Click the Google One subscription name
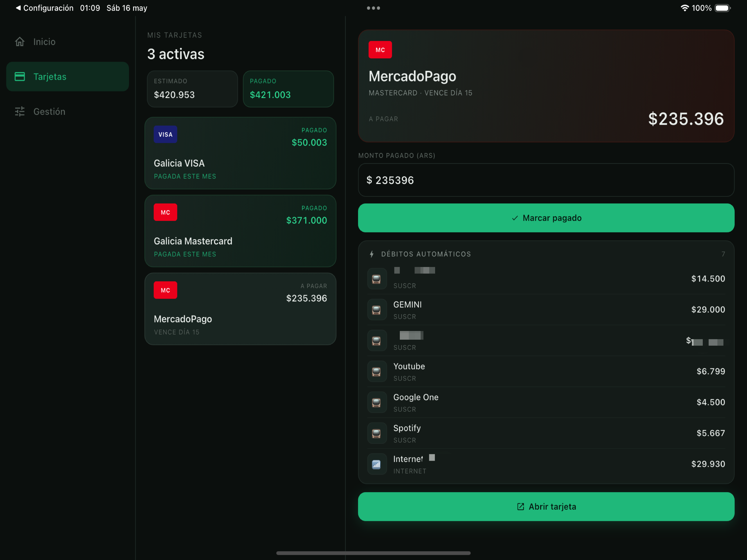Image resolution: width=747 pixels, height=560 pixels. [416, 397]
